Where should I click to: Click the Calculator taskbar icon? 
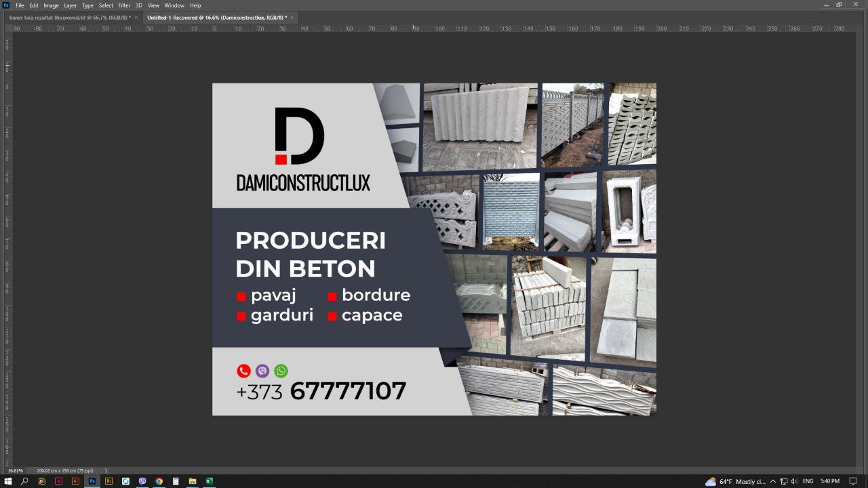tap(176, 481)
